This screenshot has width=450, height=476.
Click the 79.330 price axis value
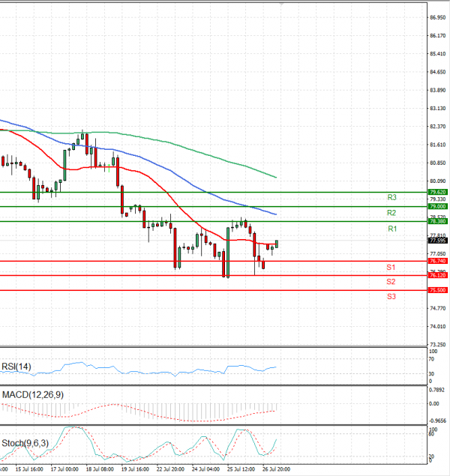point(438,199)
